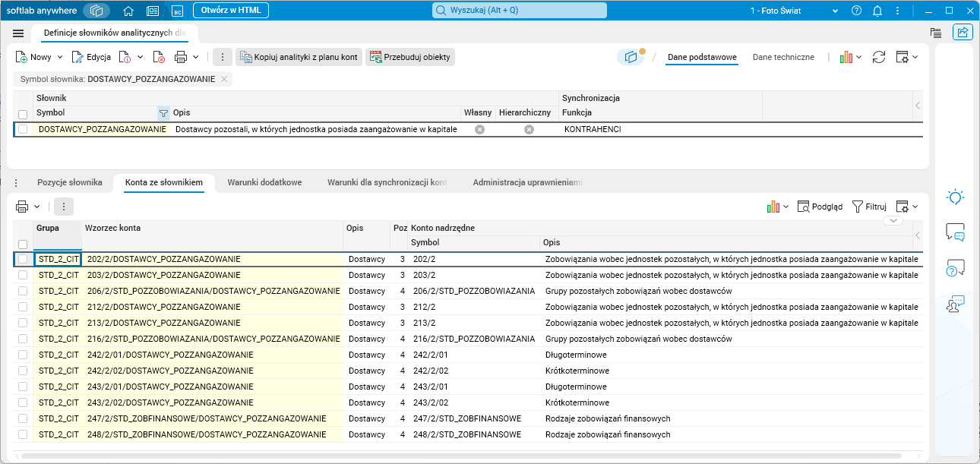Expand the Nowy dropdown arrow
The width and height of the screenshot is (980, 464).
click(60, 57)
